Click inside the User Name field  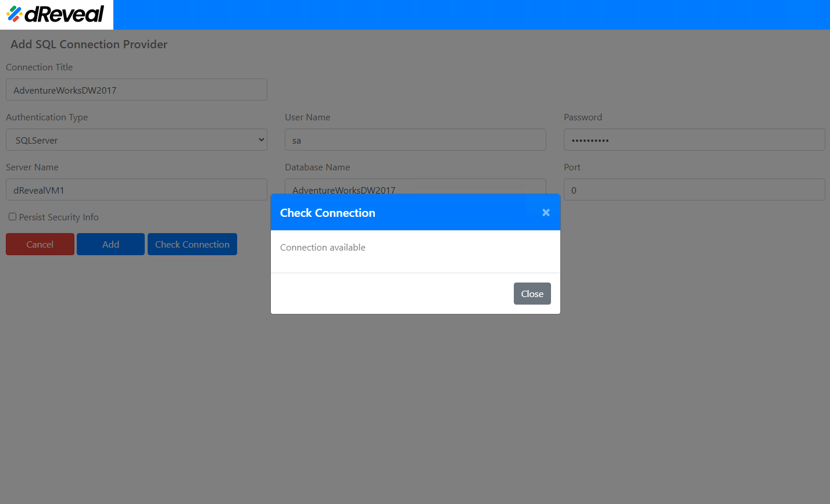pos(415,140)
